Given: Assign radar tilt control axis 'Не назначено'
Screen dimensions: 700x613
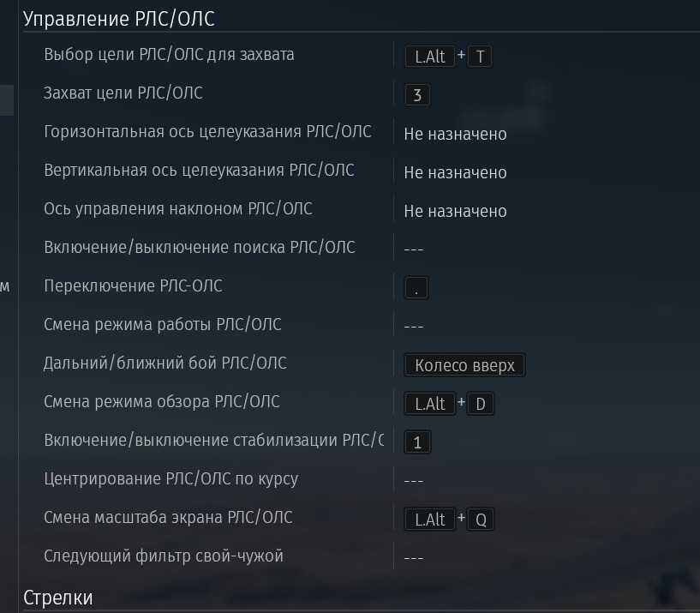Looking at the screenshot, I should (455, 211).
